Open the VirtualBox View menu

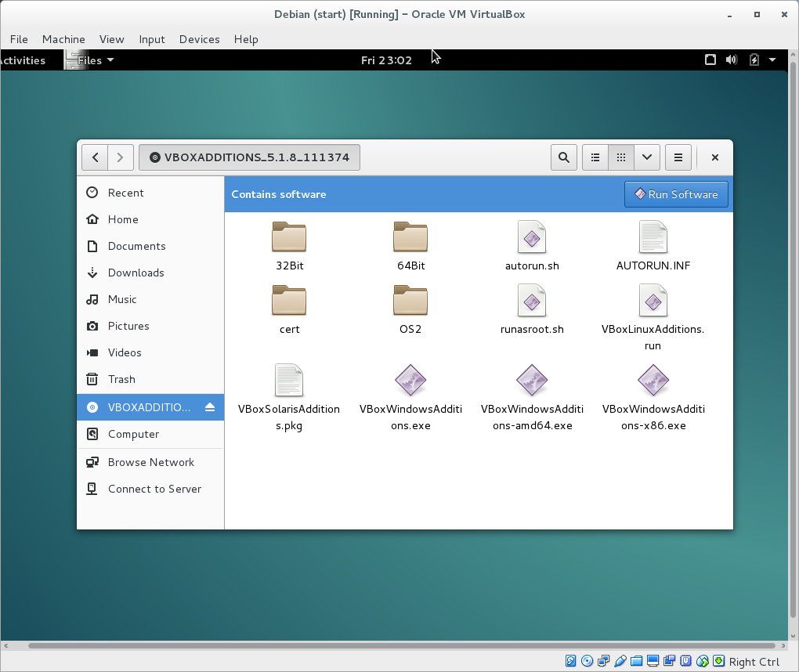tap(111, 39)
